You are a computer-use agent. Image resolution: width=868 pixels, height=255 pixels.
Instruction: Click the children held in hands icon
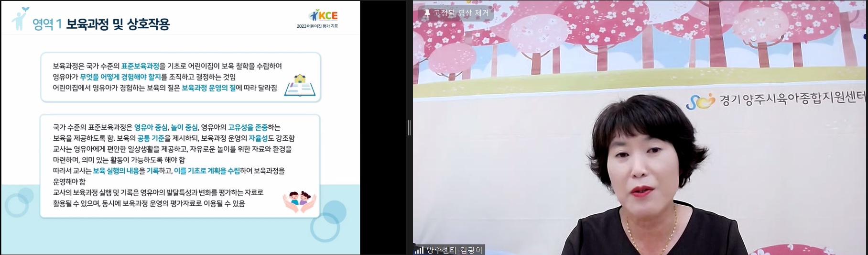(300, 202)
